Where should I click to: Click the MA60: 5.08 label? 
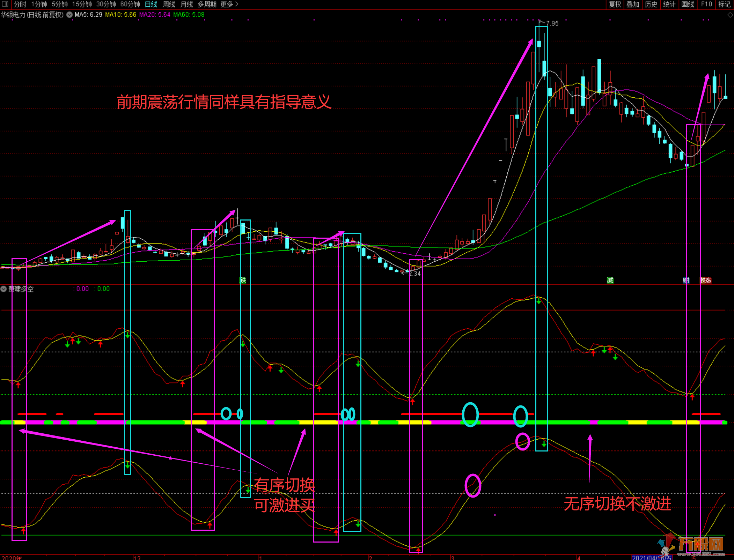coord(189,15)
